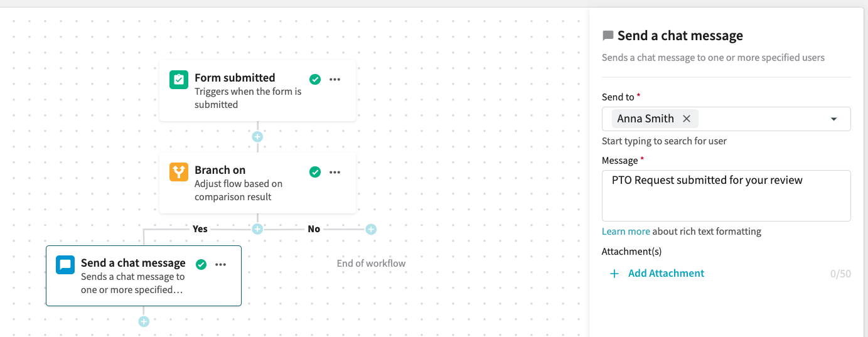Image resolution: width=868 pixels, height=337 pixels.
Task: Select the Form submitted workflow node
Action: [x=257, y=91]
